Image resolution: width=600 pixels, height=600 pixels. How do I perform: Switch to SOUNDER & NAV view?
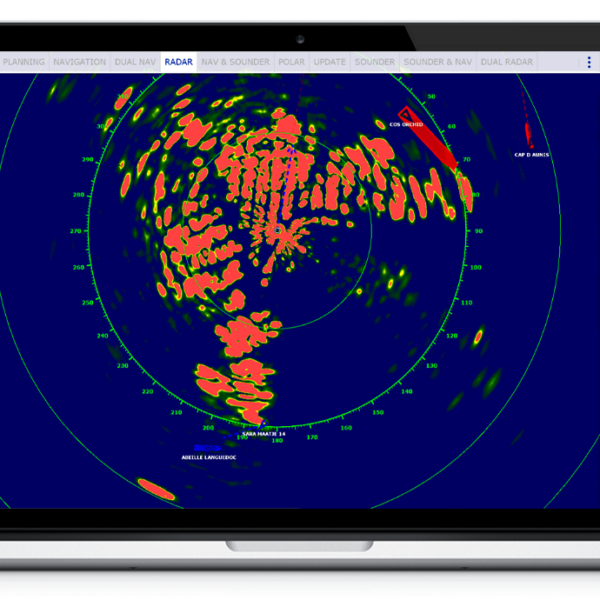[x=437, y=62]
